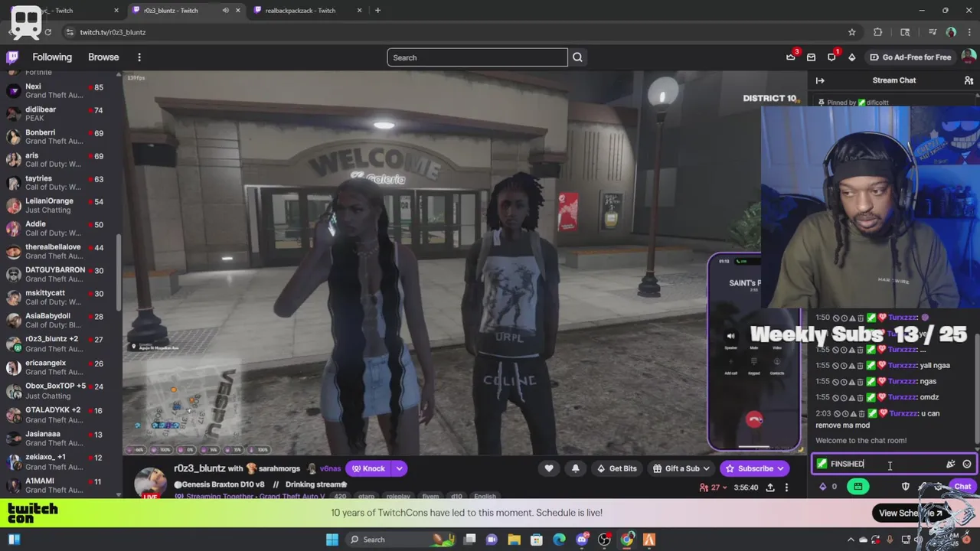Screen dimensions: 980x551
Task: Click the heart follow button
Action: 549,468
